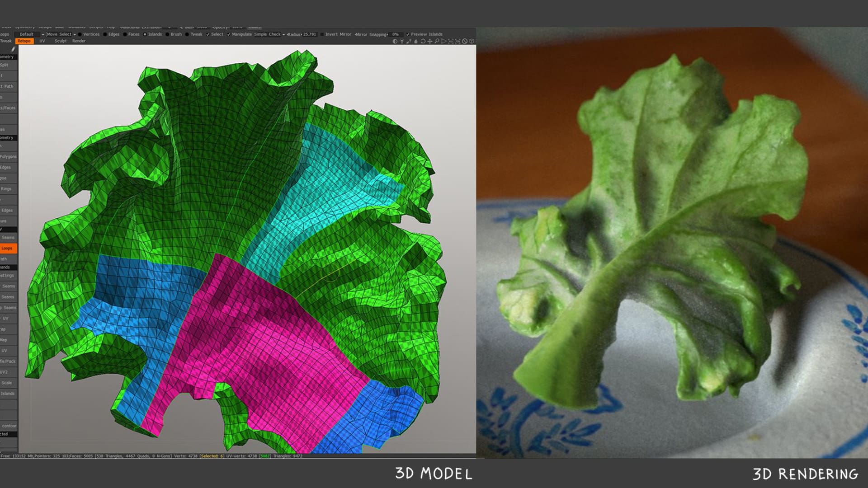868x488 pixels.
Task: Click the Islands button in the left panel
Action: point(9,394)
